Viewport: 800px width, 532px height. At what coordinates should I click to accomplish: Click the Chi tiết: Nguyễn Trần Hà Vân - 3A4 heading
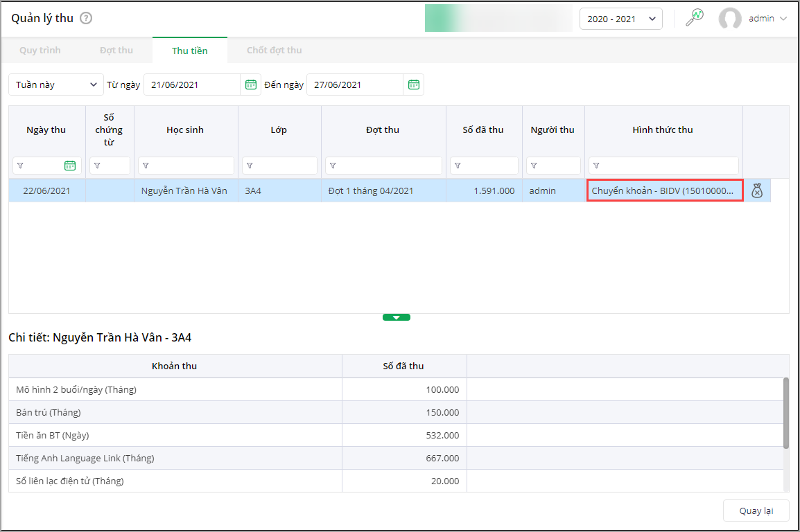coord(100,337)
